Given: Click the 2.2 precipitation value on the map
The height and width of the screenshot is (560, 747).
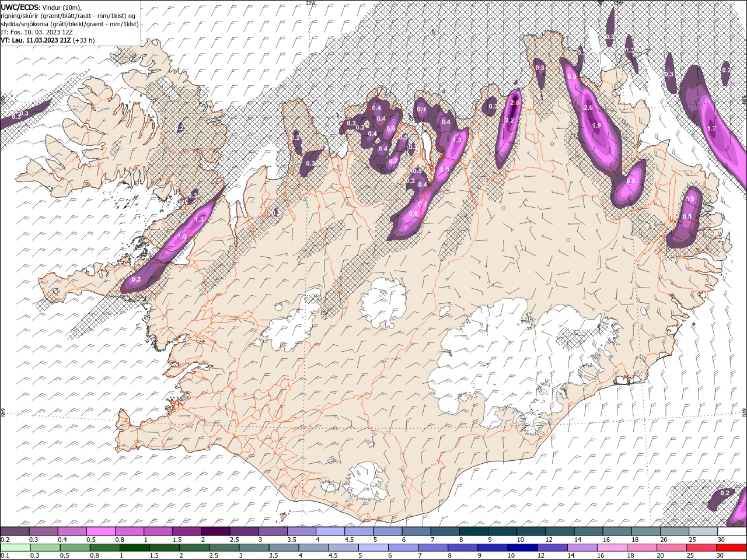Looking at the screenshot, I should (x=509, y=120).
